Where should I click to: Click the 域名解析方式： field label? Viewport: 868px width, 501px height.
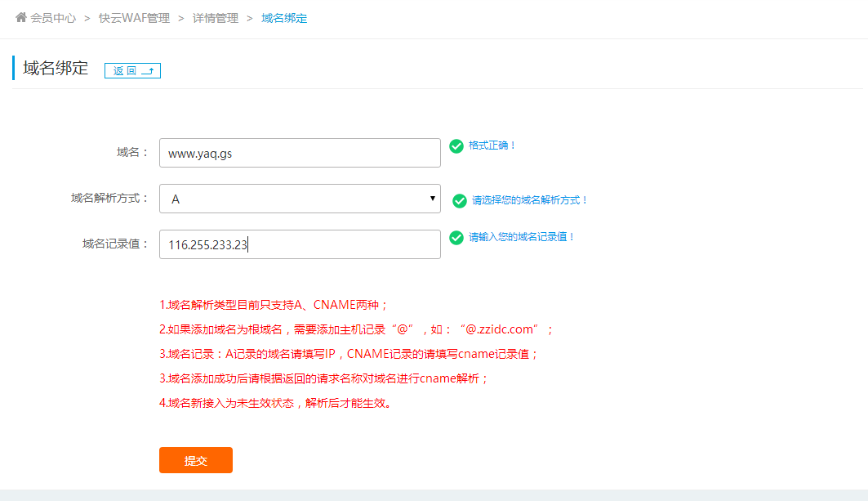coord(110,198)
